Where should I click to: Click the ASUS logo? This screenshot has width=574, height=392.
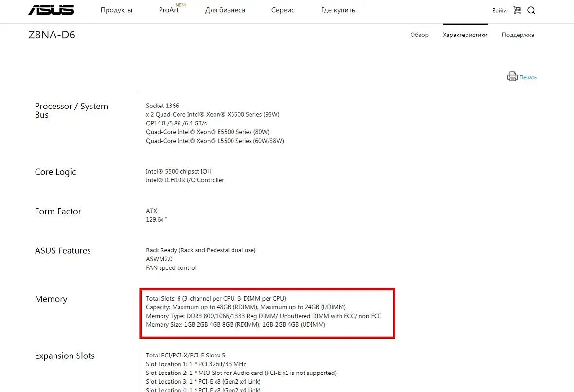[x=51, y=10]
